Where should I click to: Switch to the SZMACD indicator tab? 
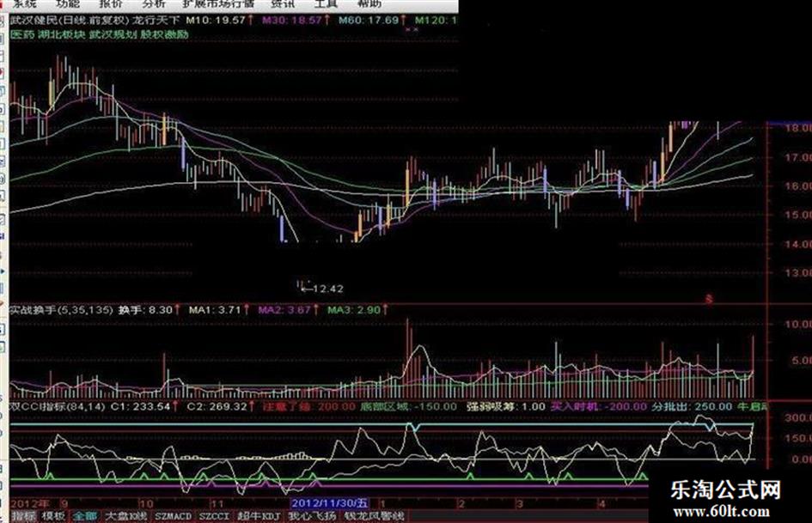[x=173, y=516]
